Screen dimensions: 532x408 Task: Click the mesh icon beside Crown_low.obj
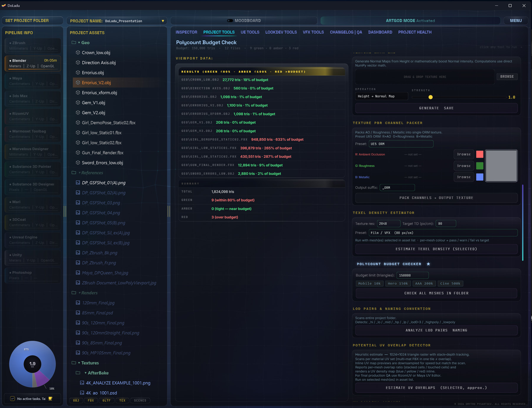[78, 53]
